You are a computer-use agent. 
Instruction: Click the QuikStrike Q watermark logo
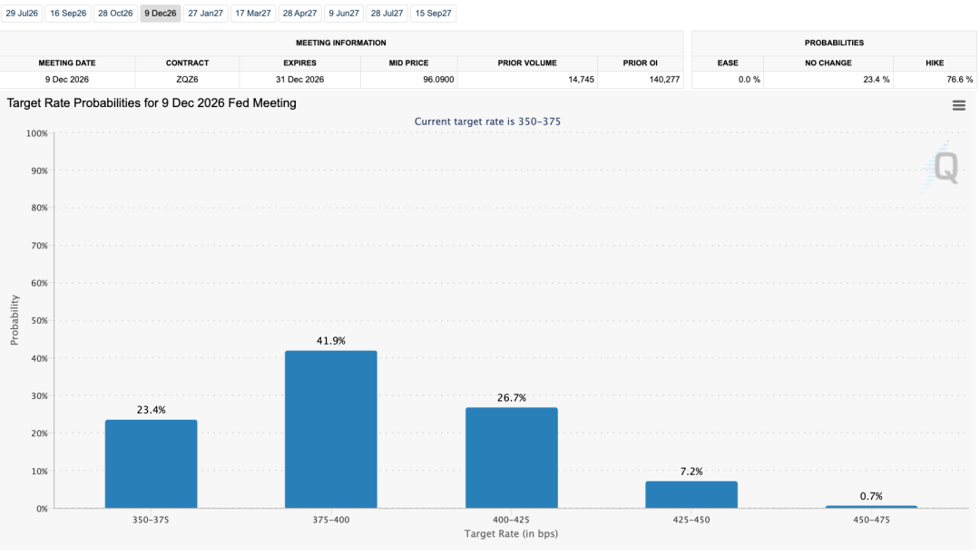click(x=941, y=165)
